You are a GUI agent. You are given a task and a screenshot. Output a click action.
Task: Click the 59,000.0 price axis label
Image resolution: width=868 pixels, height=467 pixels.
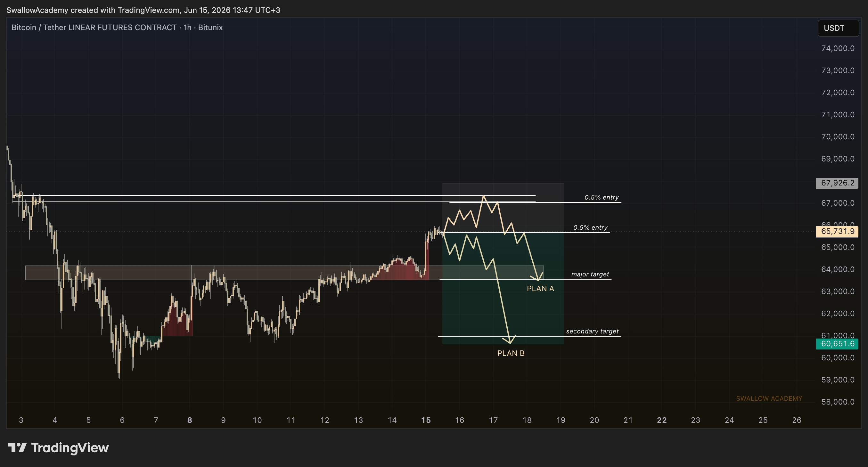pyautogui.click(x=838, y=380)
